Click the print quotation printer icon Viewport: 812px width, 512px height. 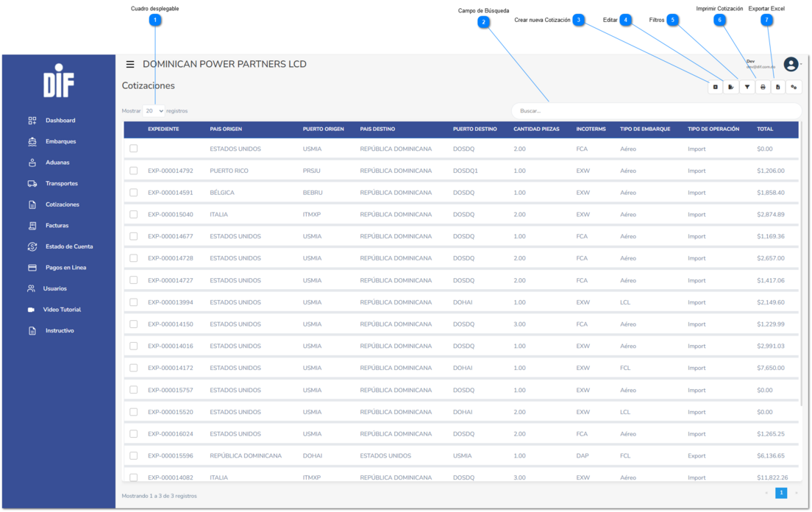click(762, 87)
